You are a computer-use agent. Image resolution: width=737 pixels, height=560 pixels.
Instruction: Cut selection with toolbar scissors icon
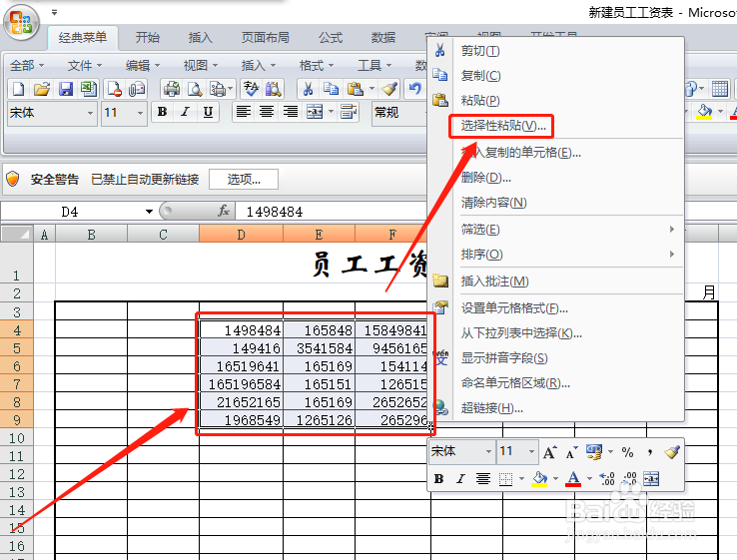pyautogui.click(x=308, y=89)
